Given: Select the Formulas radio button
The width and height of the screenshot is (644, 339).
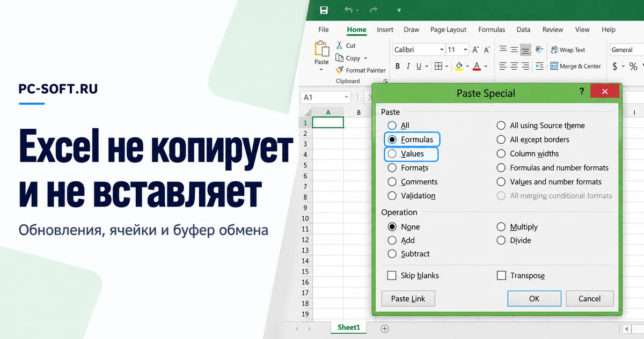Looking at the screenshot, I should pos(392,139).
